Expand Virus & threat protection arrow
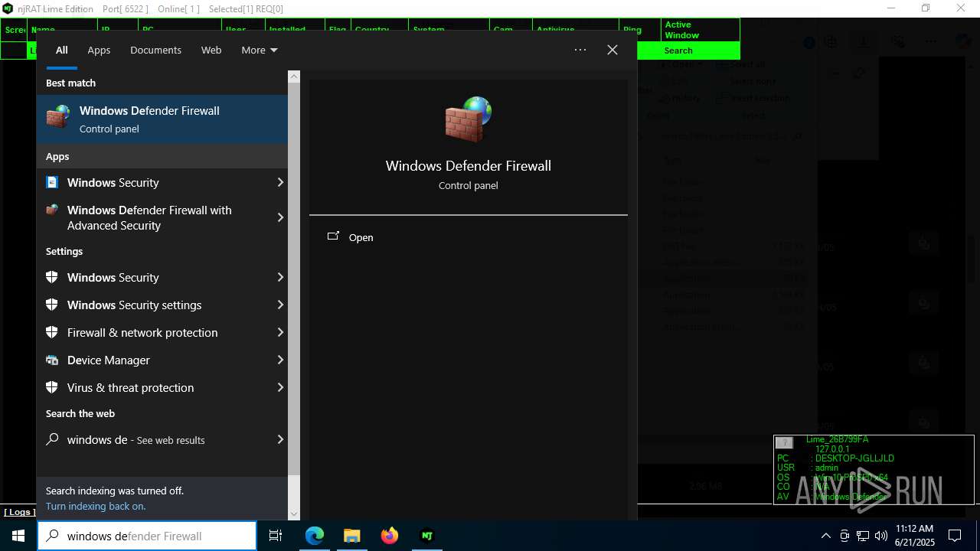This screenshot has width=980, height=551. tap(280, 387)
